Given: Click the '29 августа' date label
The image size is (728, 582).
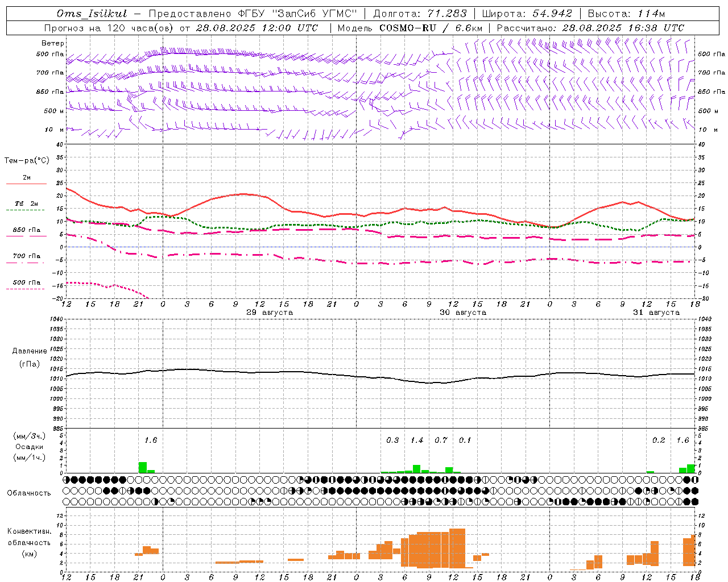Looking at the screenshot, I should click(270, 313).
